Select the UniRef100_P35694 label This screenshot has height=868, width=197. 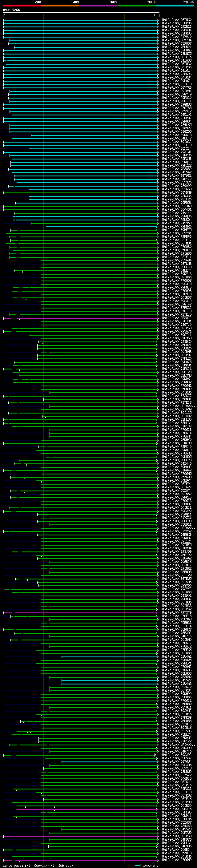point(177,260)
